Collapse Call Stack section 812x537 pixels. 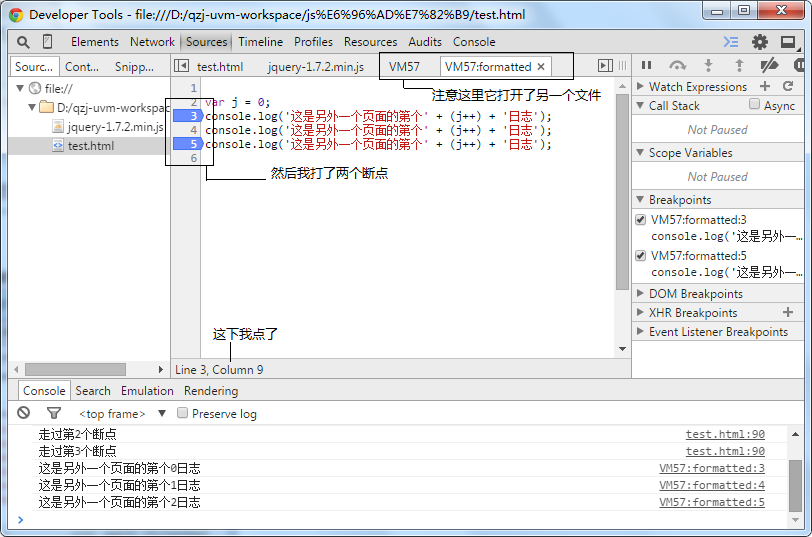point(640,105)
